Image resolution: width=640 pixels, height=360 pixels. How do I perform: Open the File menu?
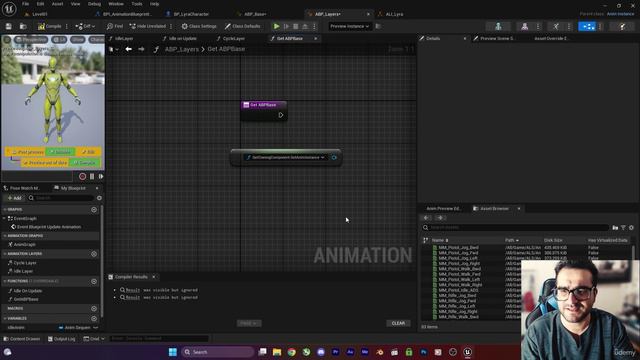tap(25, 4)
